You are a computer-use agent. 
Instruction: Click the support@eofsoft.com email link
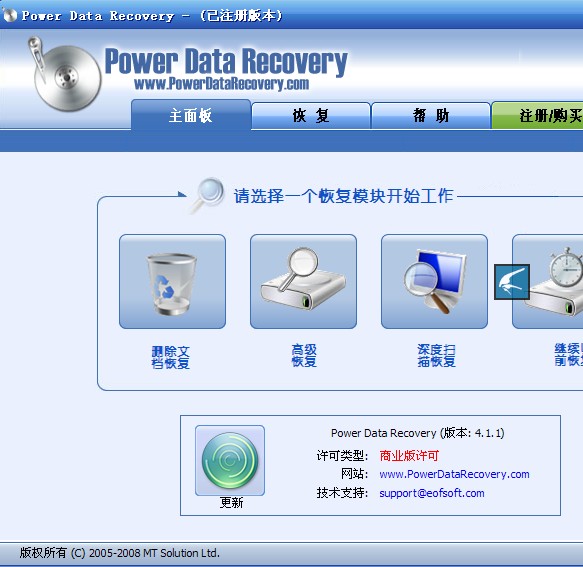tap(432, 493)
